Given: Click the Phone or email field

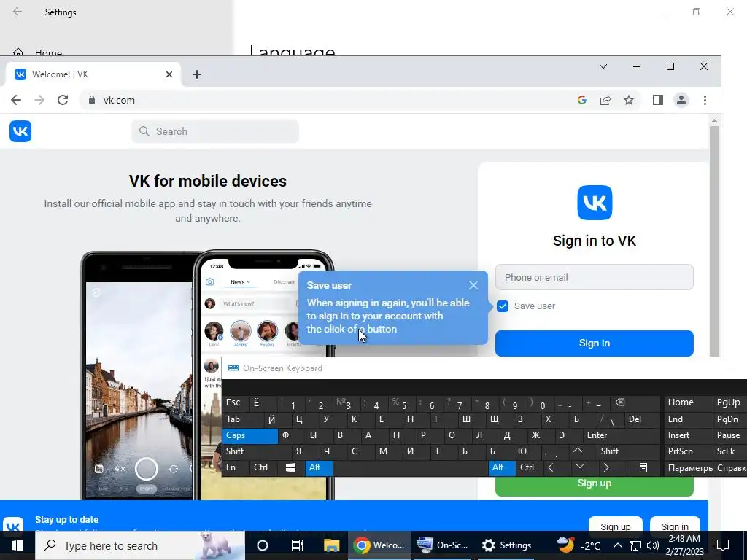Looking at the screenshot, I should pyautogui.click(x=594, y=277).
